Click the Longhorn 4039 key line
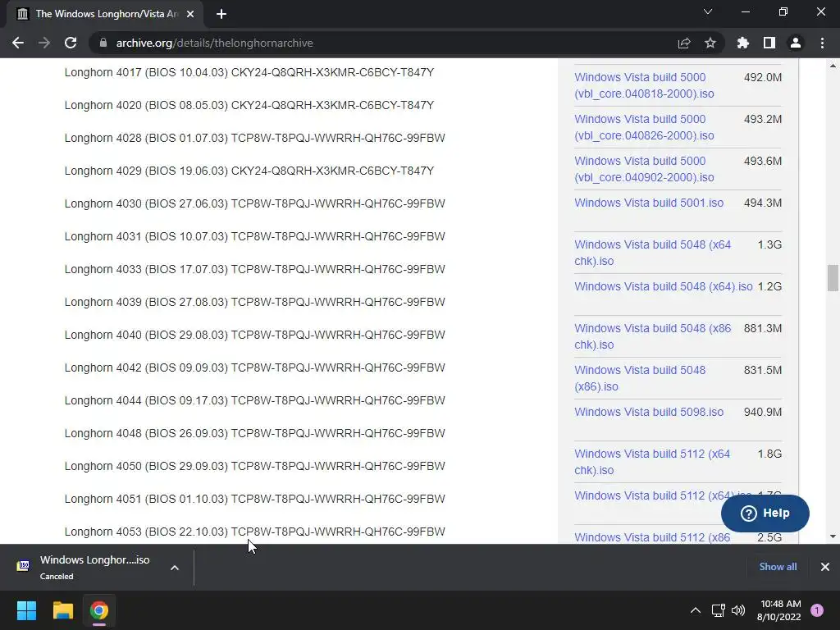This screenshot has width=840, height=630. tap(254, 302)
